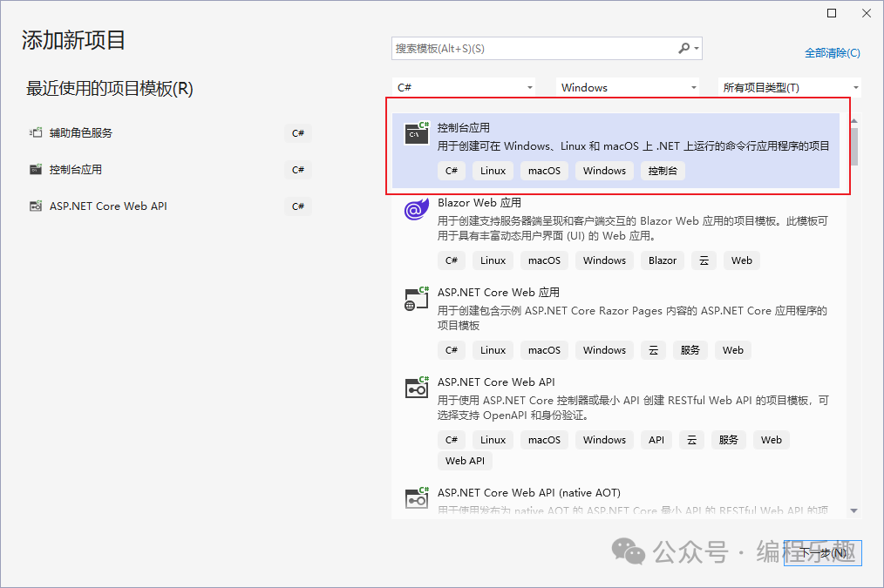Click the C# badge beside 辅助角色服务
Viewport: 884px width, 588px height.
point(298,133)
